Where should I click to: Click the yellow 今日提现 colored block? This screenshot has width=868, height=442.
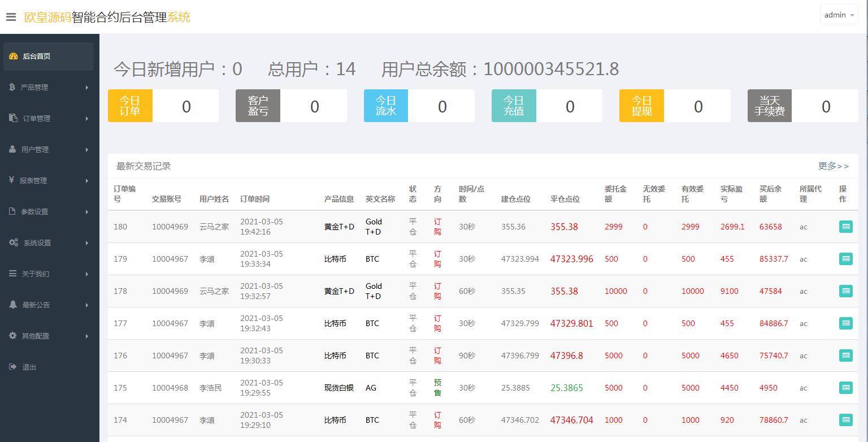coord(641,106)
